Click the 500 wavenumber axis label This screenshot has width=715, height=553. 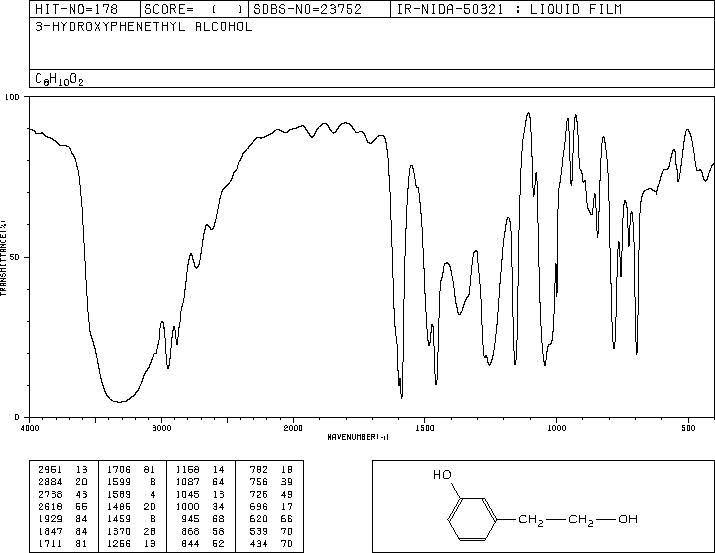pos(689,428)
